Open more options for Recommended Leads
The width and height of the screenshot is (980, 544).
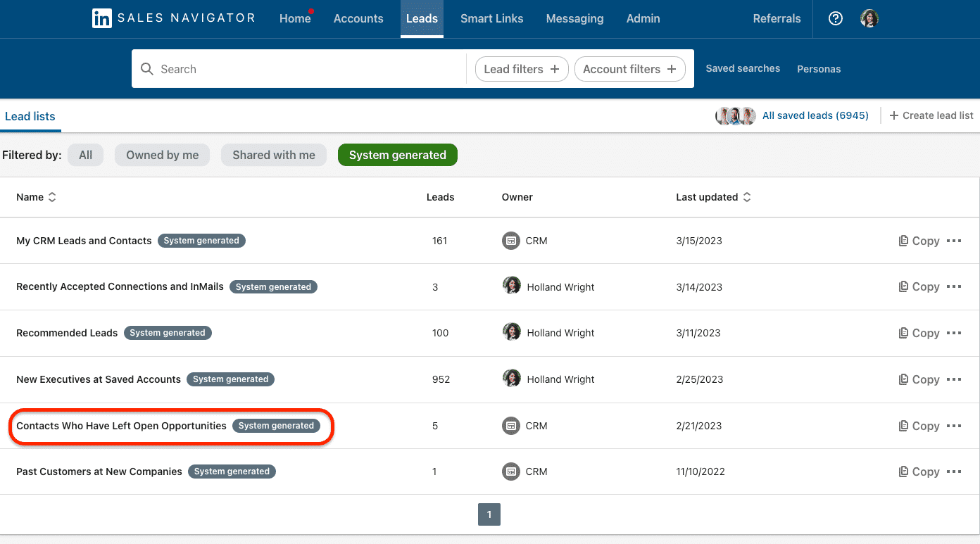tap(954, 333)
